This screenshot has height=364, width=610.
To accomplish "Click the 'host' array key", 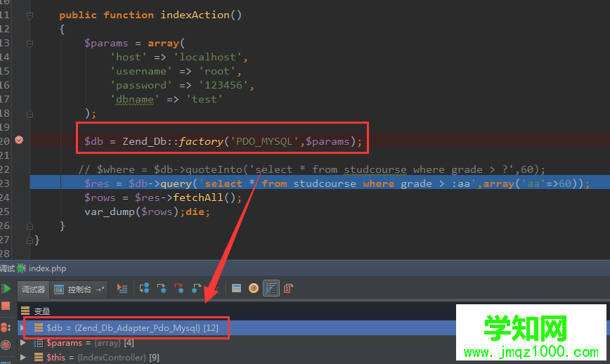I will point(129,57).
